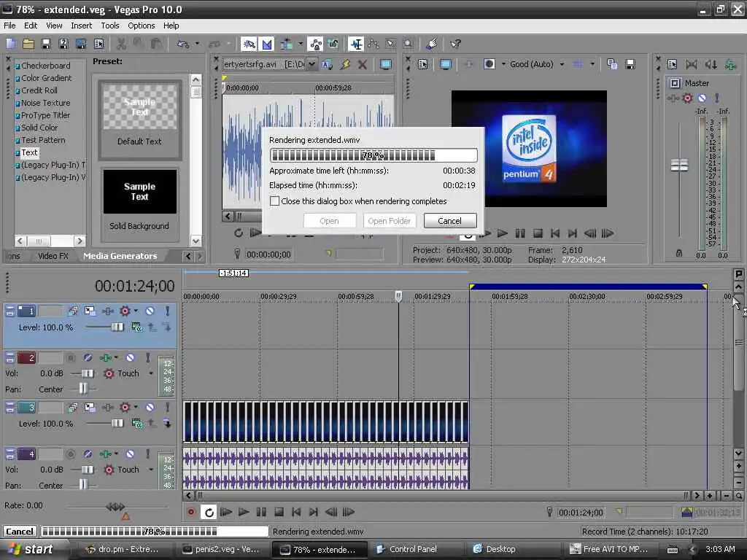This screenshot has width=747, height=560.
Task: Click the Windows start button
Action: (32, 549)
